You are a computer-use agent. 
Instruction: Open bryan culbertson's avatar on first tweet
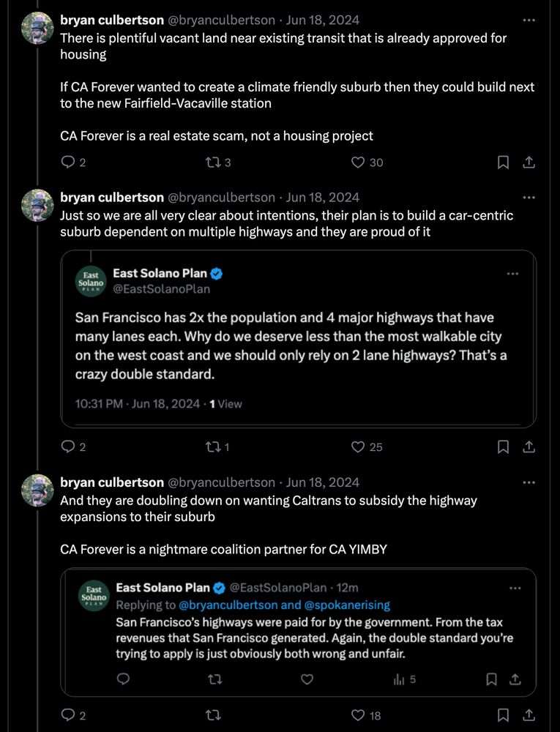click(x=35, y=29)
